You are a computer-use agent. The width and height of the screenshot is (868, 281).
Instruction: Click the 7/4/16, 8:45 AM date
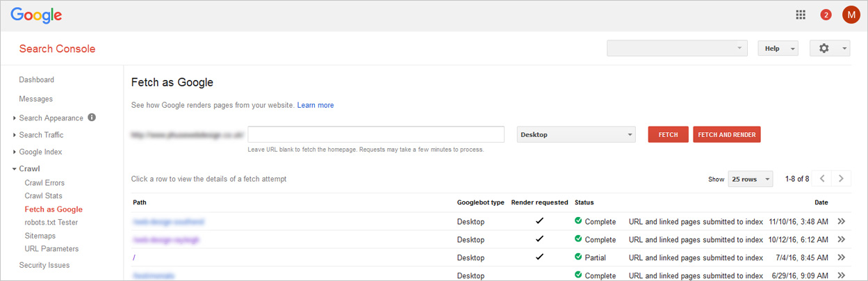tap(803, 258)
